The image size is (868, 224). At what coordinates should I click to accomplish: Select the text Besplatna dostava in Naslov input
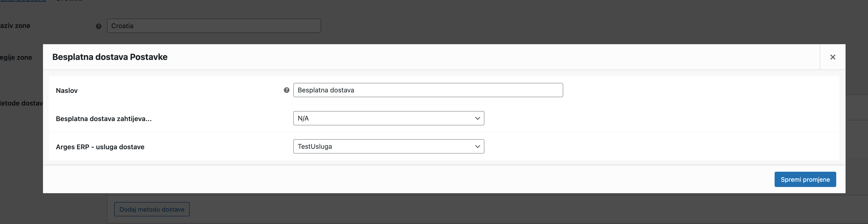(x=326, y=90)
